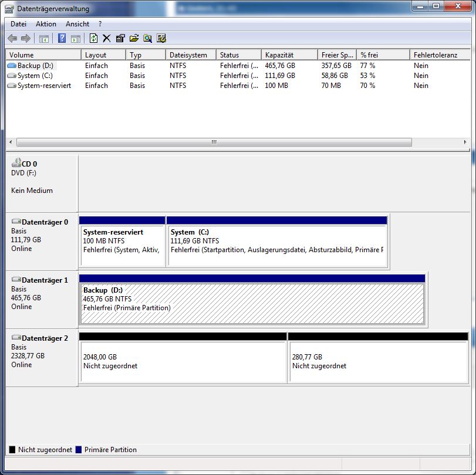Click the Backup (D:) volume drive icon
476x475 pixels.
tap(12, 66)
